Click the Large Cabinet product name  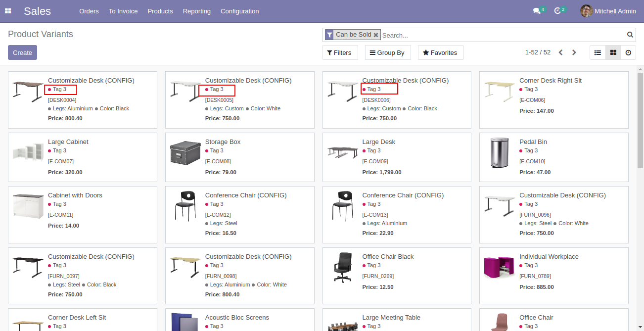[x=68, y=142]
